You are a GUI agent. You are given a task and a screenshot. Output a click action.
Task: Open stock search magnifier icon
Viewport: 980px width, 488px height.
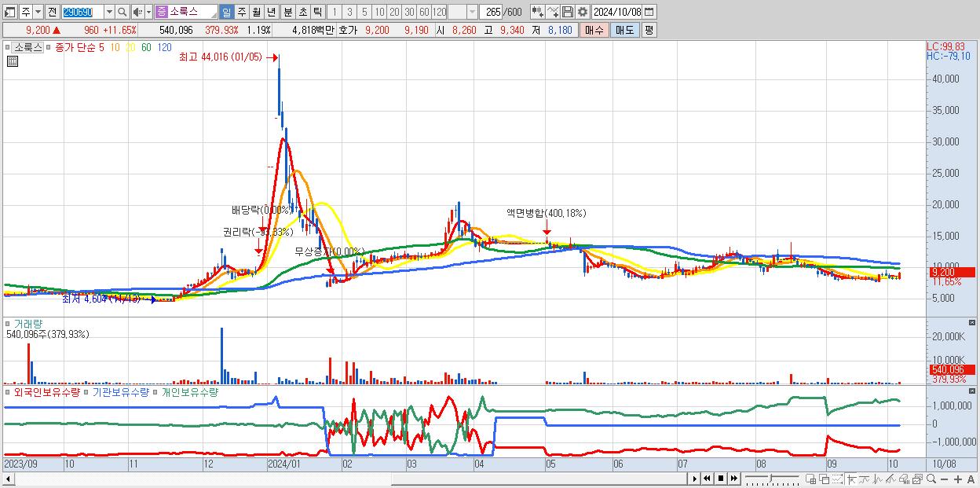(x=122, y=12)
